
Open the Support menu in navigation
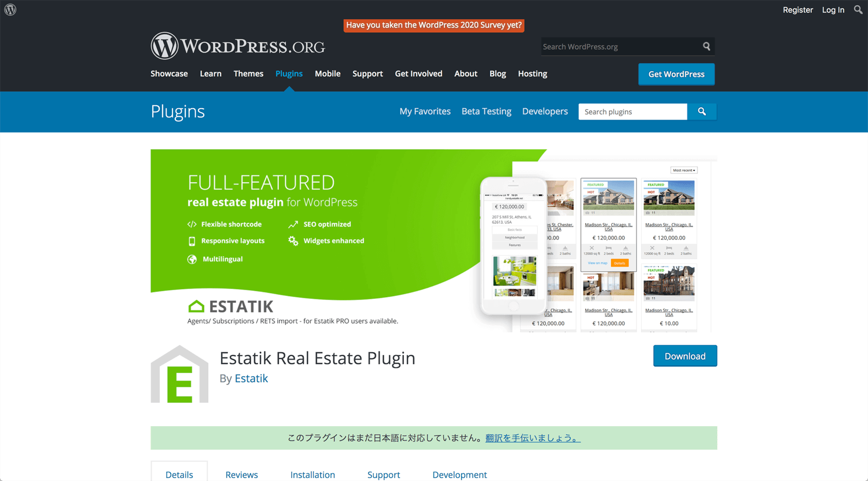tap(367, 74)
